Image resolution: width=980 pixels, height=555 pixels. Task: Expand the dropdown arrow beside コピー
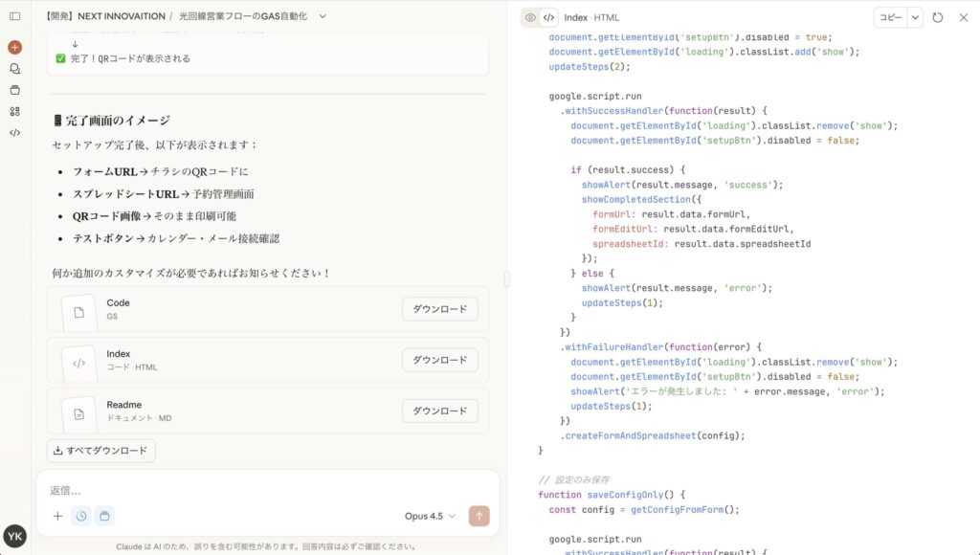tap(915, 17)
